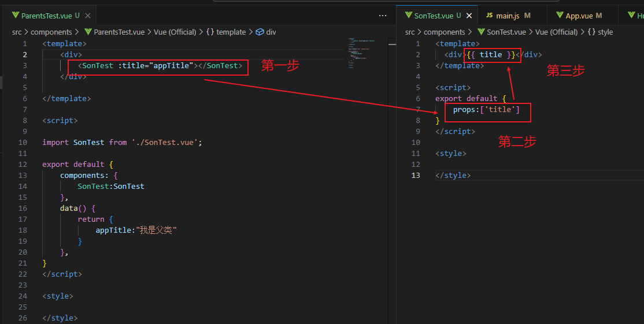The image size is (644, 324).
Task: Click the Vue icon on SonTest.vue tab
Action: [x=409, y=16]
